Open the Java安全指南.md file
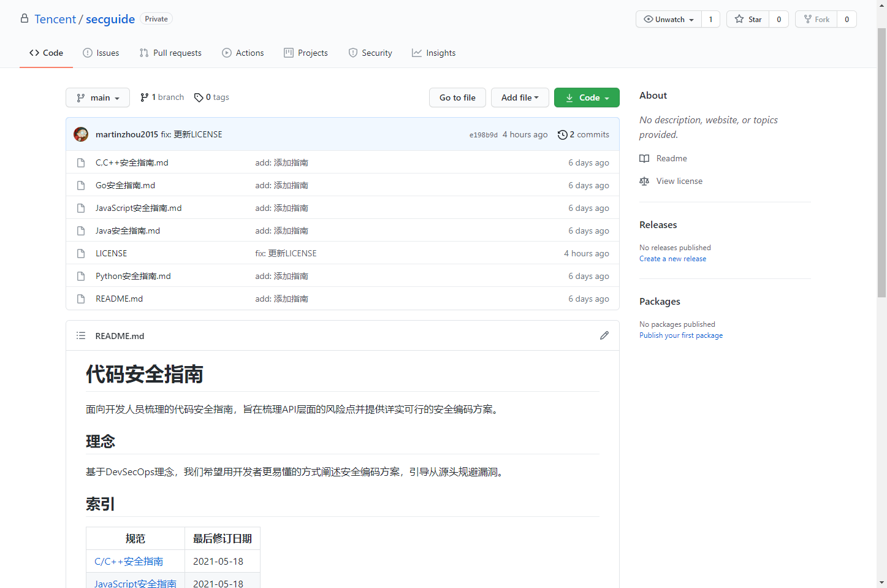 pyautogui.click(x=128, y=231)
